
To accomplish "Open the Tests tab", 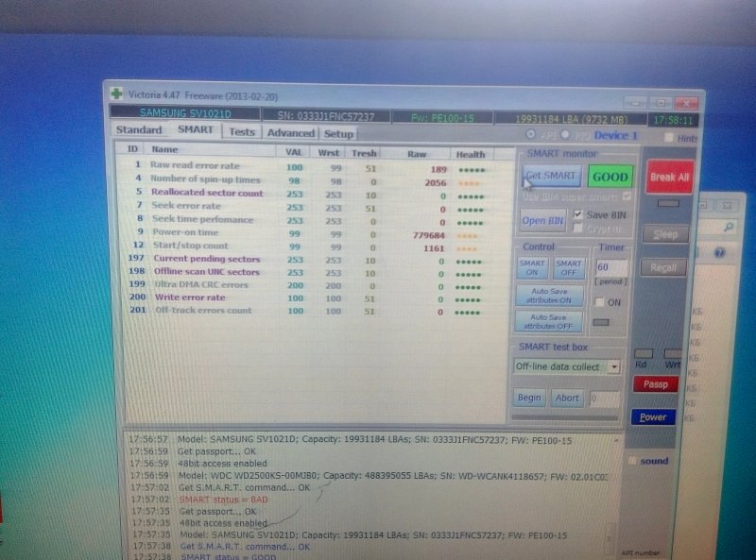I will (242, 132).
